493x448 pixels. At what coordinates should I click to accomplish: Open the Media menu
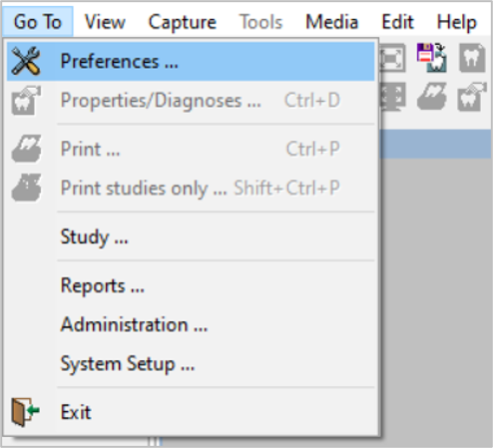click(x=331, y=22)
